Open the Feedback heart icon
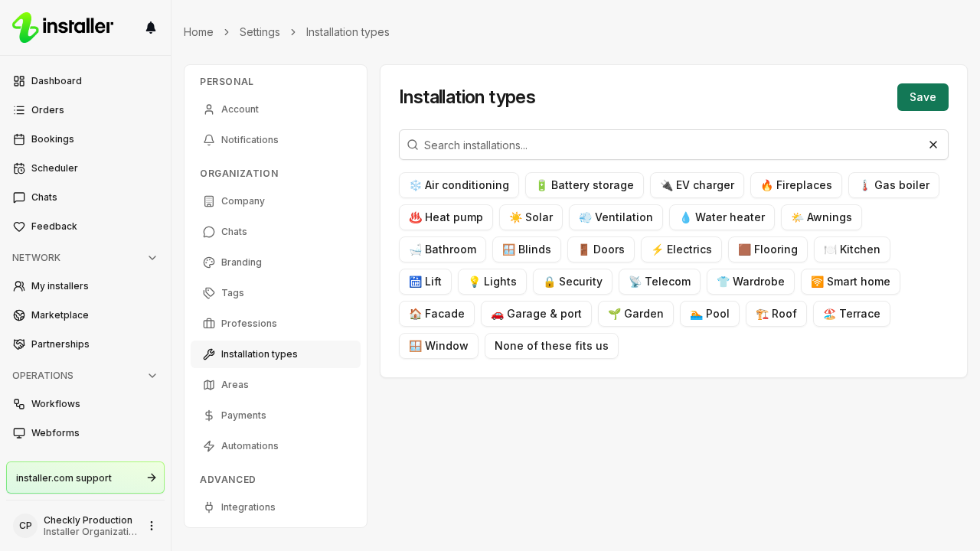Viewport: 980px width, 551px height. 19,227
